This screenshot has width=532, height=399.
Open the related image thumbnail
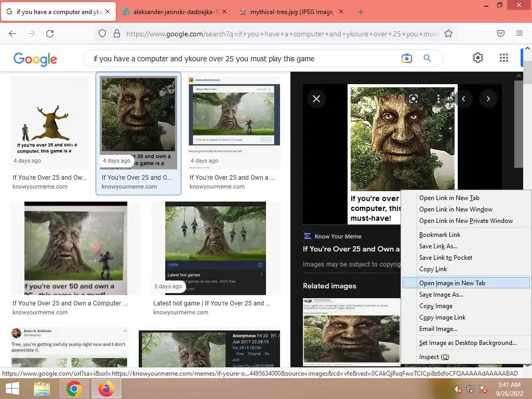[x=352, y=332]
